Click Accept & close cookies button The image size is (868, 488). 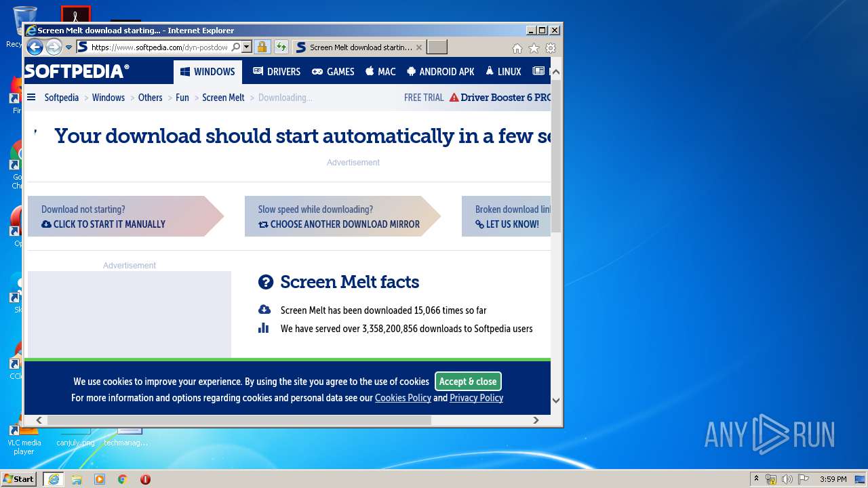(x=468, y=382)
